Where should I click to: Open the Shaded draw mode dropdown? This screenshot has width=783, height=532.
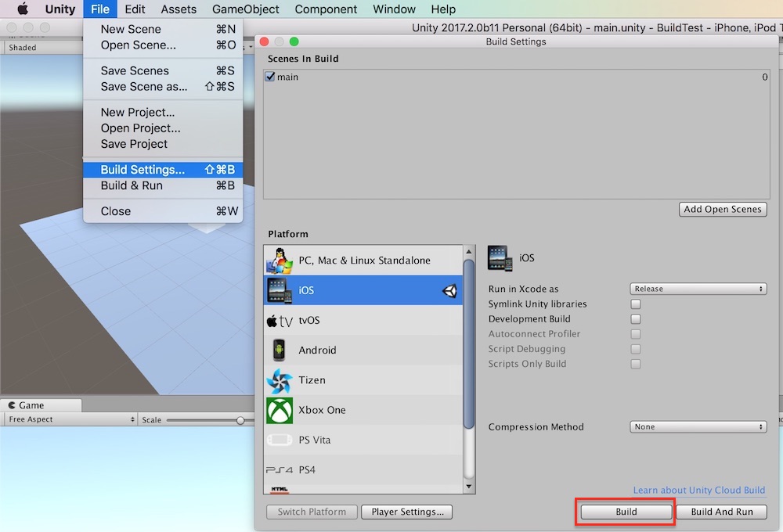pyautogui.click(x=43, y=48)
